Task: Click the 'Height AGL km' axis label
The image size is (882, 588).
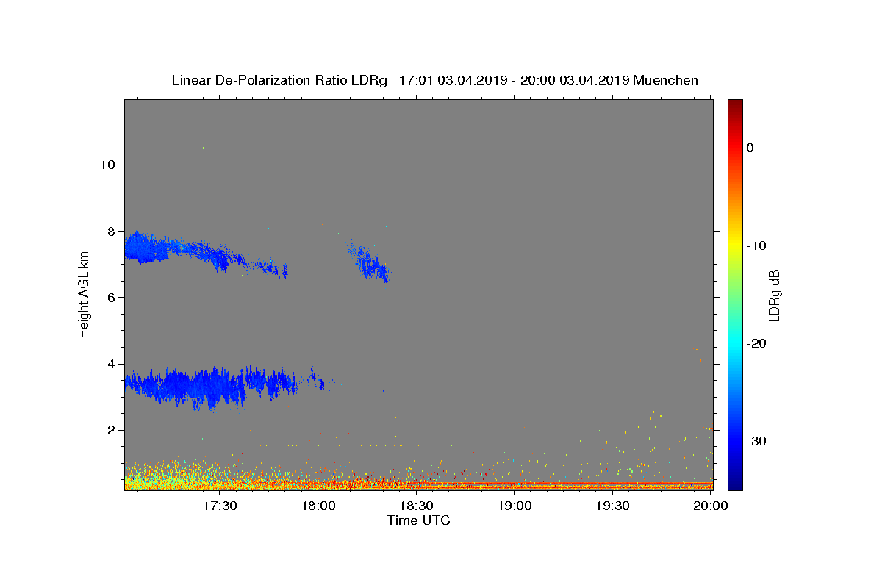Action: click(x=85, y=295)
